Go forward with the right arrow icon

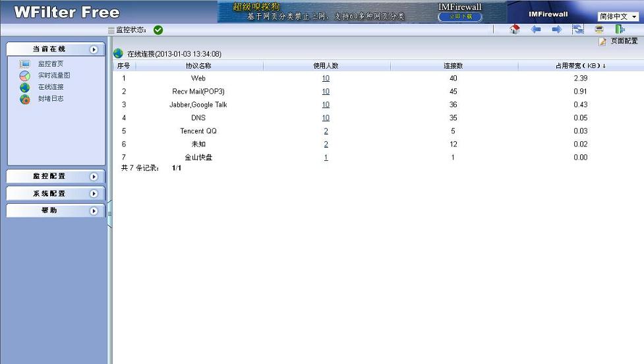click(x=556, y=30)
